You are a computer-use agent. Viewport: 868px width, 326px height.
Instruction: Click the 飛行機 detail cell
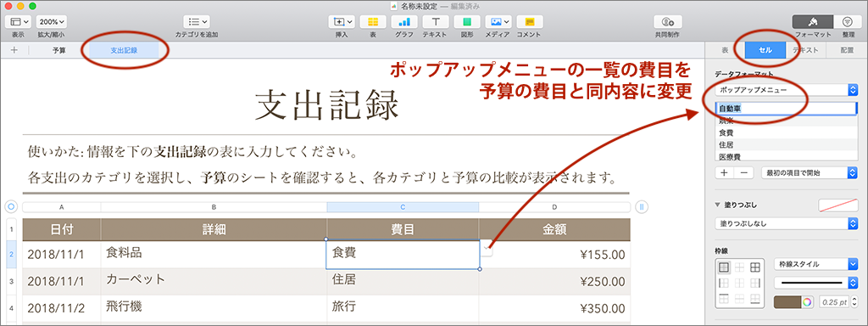pos(214,308)
